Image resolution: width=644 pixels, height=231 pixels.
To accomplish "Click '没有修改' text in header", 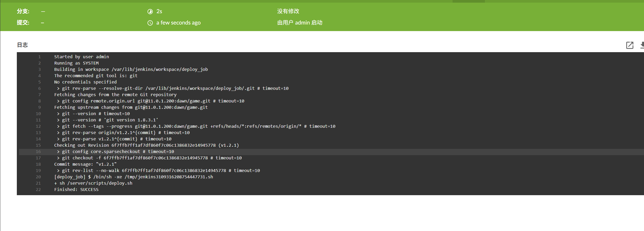I will click(288, 11).
